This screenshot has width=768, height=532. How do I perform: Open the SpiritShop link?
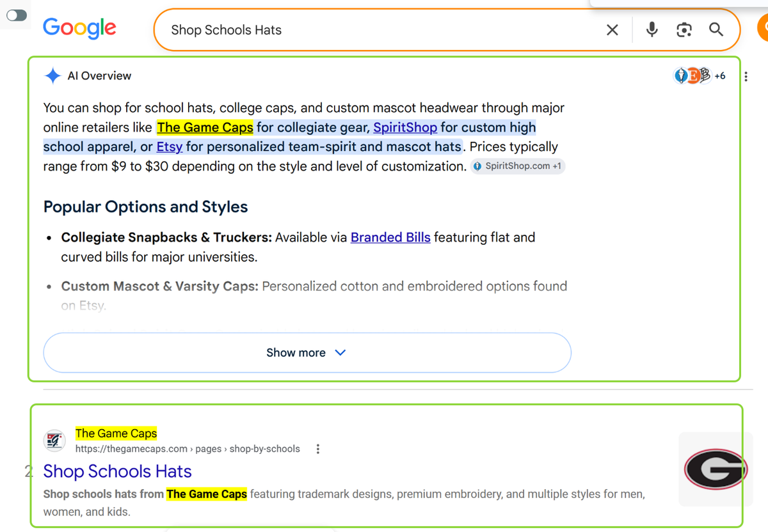[x=405, y=127]
